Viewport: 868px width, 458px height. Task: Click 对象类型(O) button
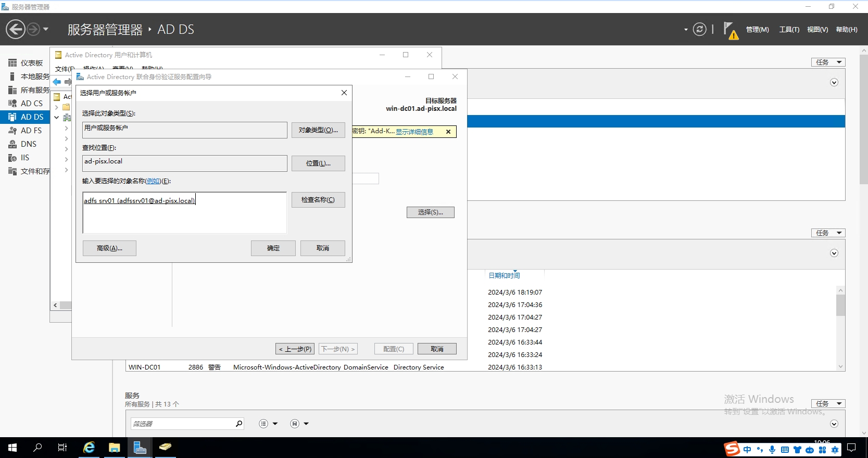pyautogui.click(x=318, y=130)
